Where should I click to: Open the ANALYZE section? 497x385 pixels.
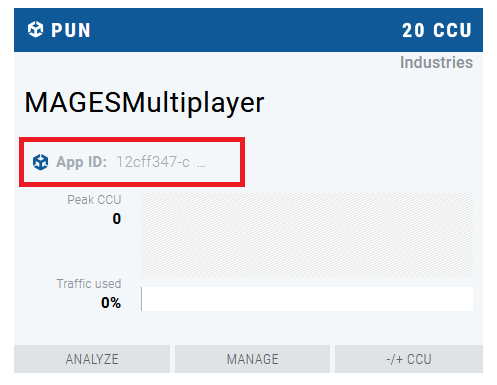coord(92,359)
